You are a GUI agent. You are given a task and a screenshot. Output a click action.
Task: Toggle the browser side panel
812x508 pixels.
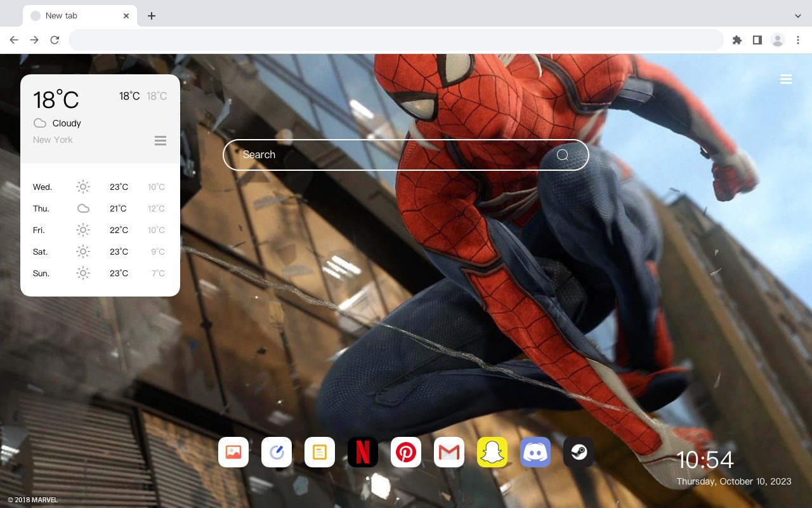pos(757,40)
